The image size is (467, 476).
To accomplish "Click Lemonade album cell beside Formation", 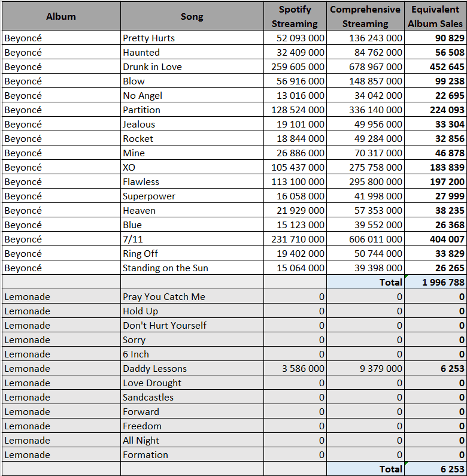I will tap(61, 454).
